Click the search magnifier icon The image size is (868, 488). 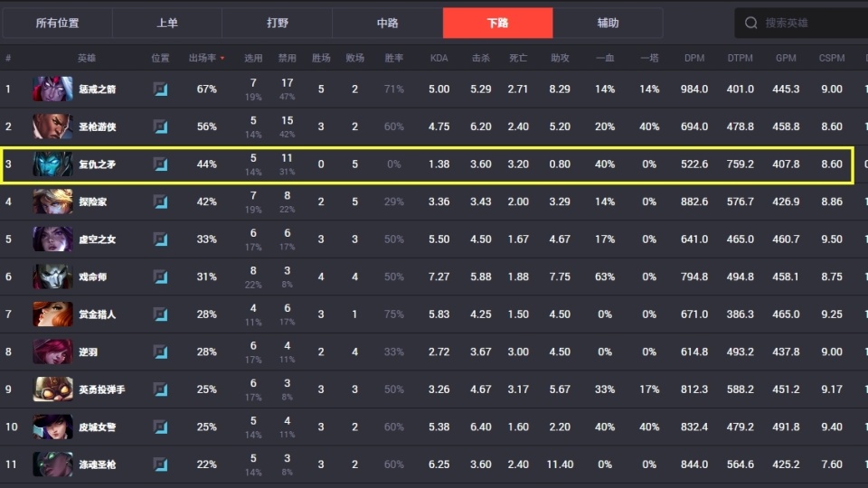(x=750, y=23)
